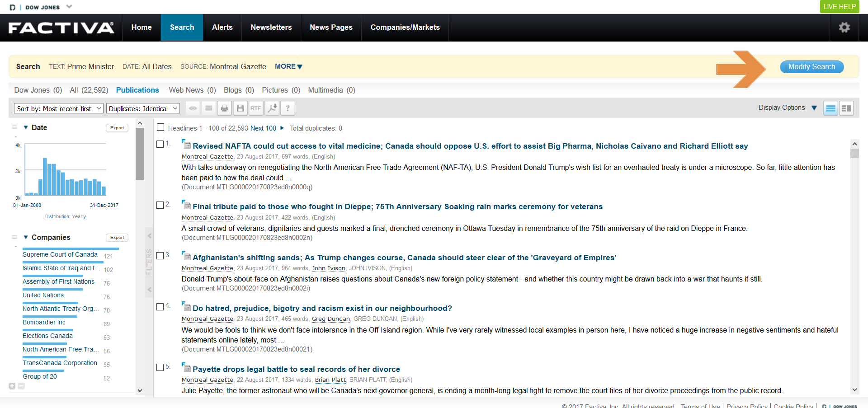Screen dimensions: 868x408
Task: Click the document icon beside the Afghanistan's shifting sands headline
Action: 186,256
